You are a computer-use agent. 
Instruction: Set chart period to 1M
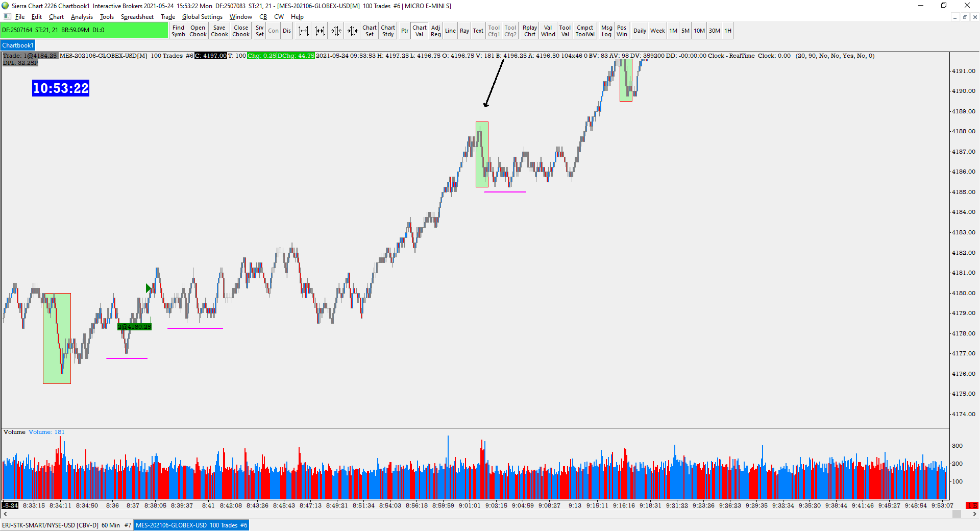coord(673,31)
